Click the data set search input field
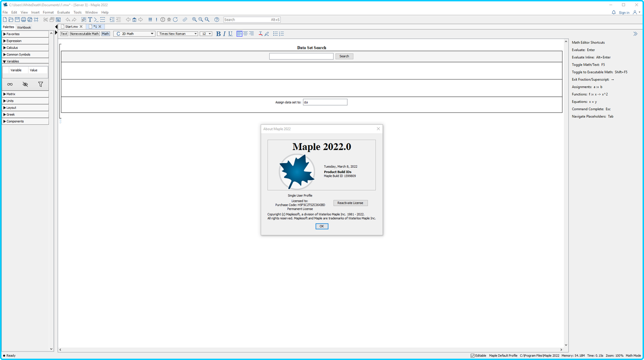644x360 pixels. (x=301, y=56)
